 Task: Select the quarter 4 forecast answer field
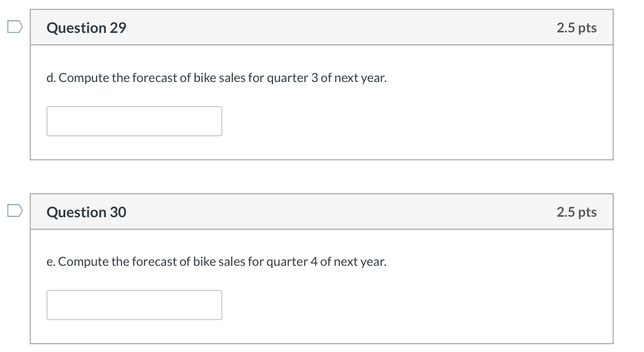[x=134, y=305]
